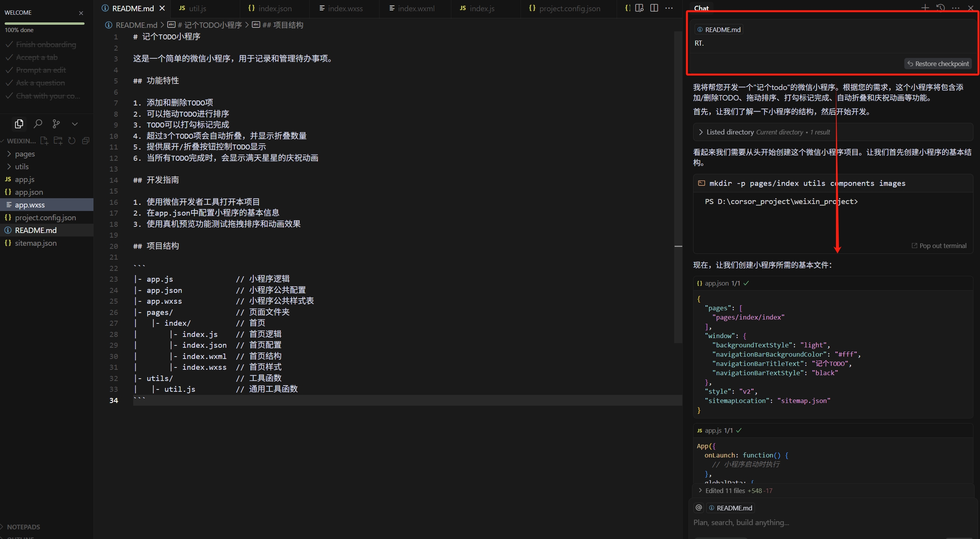
Task: Click the '## 开发指南' heading line
Action: (x=156, y=180)
